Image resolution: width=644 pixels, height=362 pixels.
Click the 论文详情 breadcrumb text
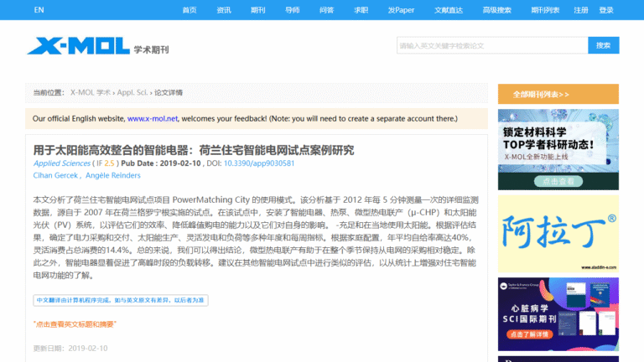(169, 93)
